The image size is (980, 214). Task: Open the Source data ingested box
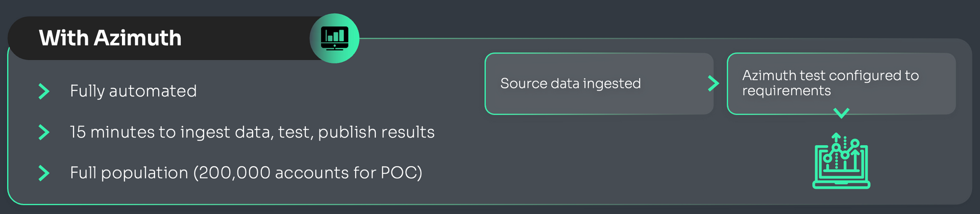[599, 84]
